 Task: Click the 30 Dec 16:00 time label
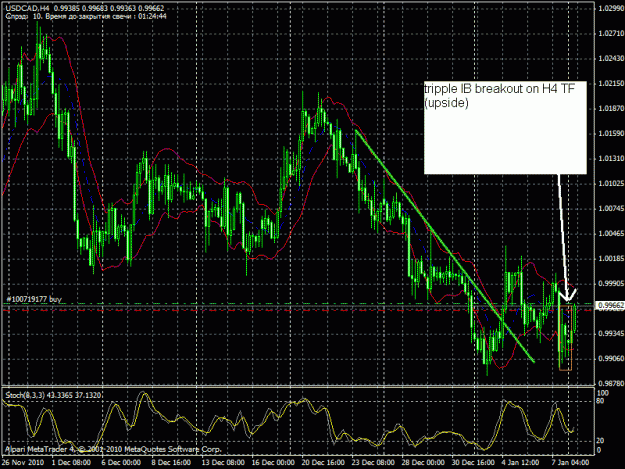473,463
